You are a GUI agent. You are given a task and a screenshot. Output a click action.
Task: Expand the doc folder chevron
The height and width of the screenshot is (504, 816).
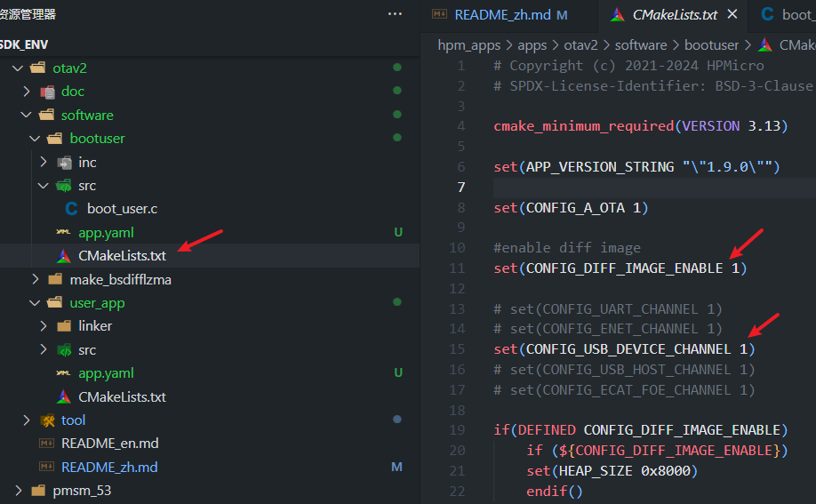click(27, 92)
